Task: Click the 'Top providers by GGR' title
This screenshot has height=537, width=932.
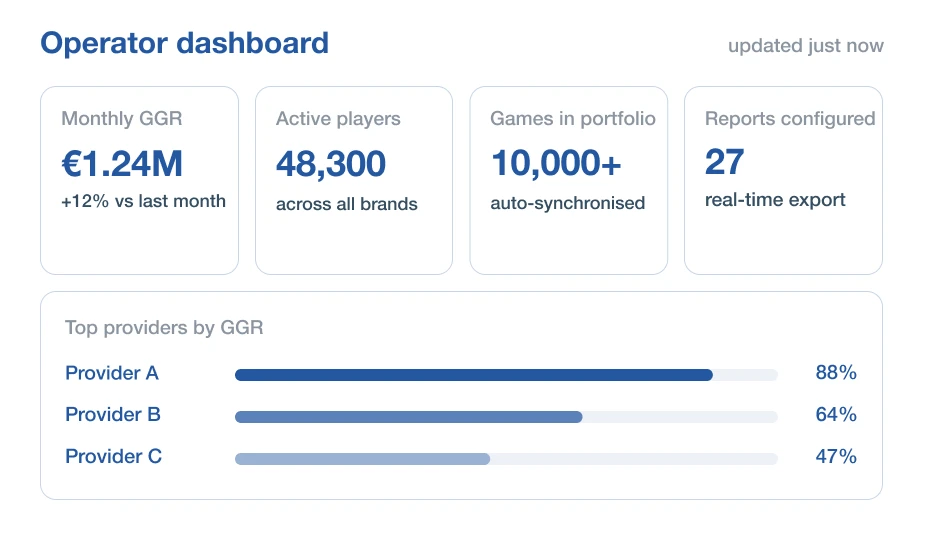Action: pos(164,328)
